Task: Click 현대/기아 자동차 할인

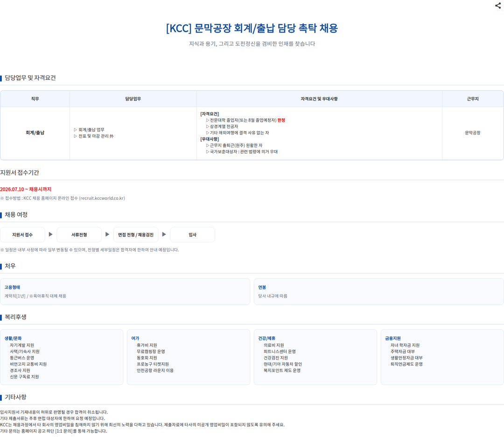Action: point(283,364)
